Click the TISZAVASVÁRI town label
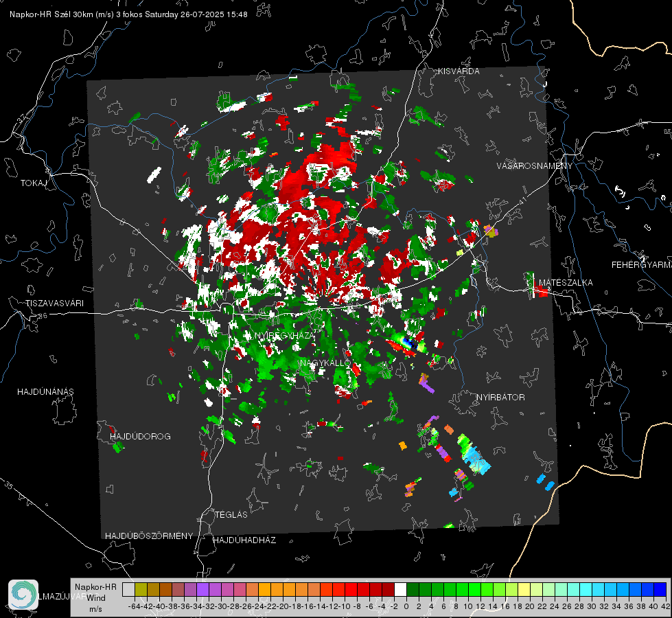672x618 pixels. click(x=54, y=304)
